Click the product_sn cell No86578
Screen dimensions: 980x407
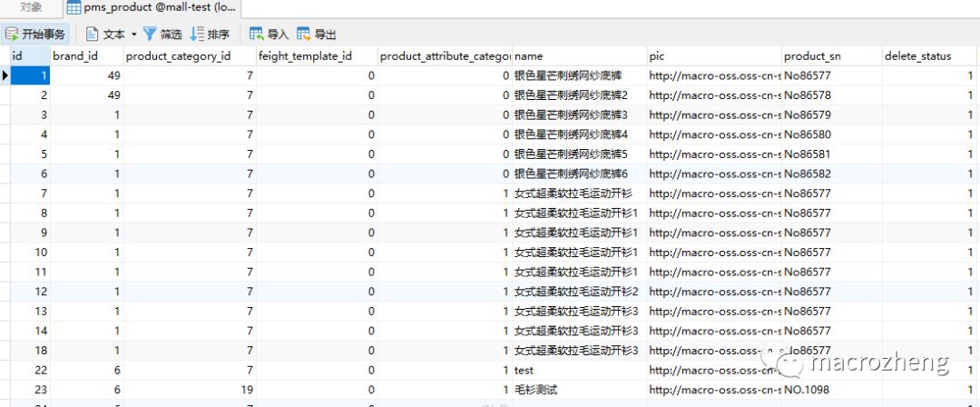(x=832, y=95)
